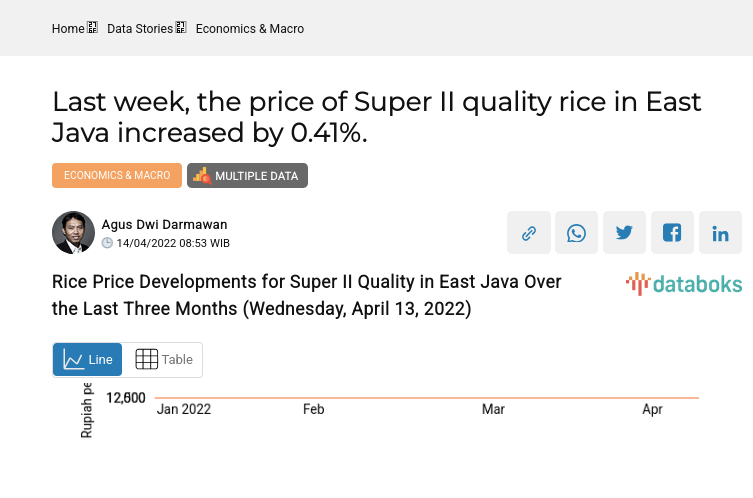
Task: Click the Databoks logo
Action: [684, 284]
